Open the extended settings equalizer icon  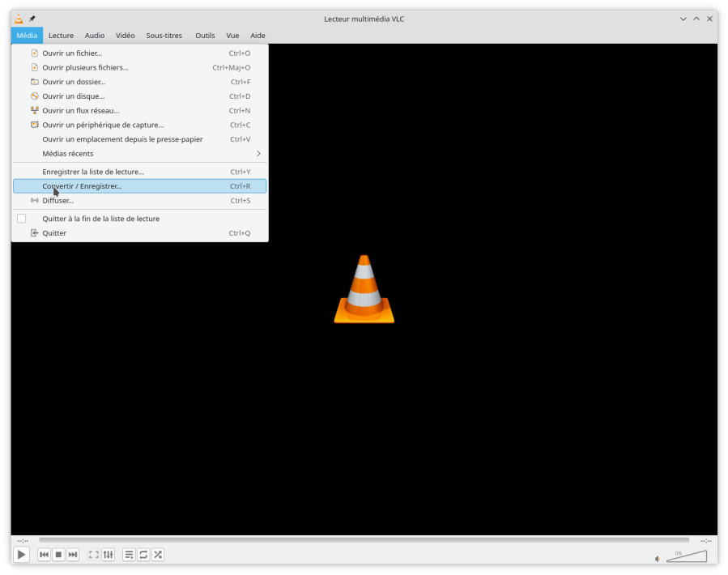point(108,555)
